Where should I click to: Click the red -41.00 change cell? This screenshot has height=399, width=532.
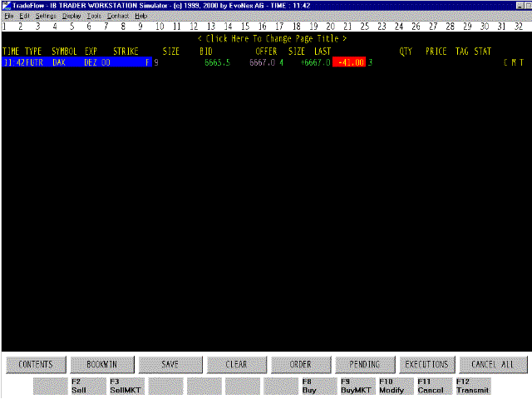pos(349,62)
